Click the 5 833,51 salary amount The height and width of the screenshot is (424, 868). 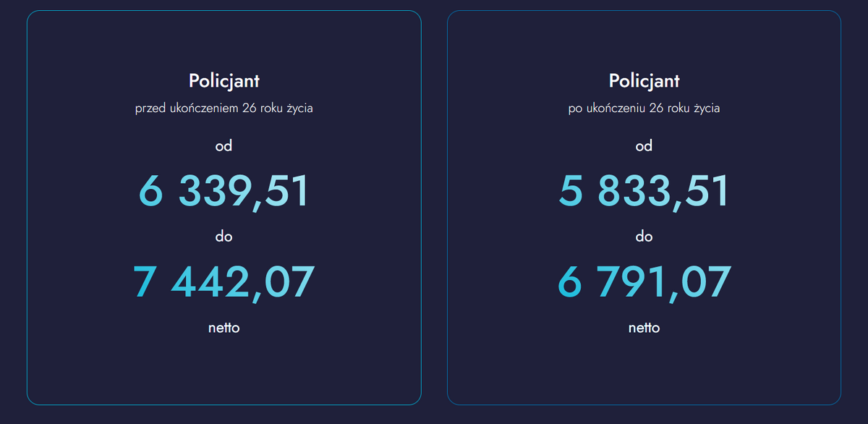point(644,192)
